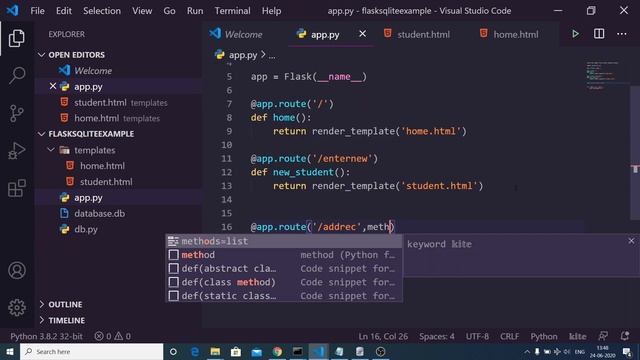Select def(abstract cla… snippet suggestion
This screenshot has height=360, width=640.
click(x=284, y=269)
